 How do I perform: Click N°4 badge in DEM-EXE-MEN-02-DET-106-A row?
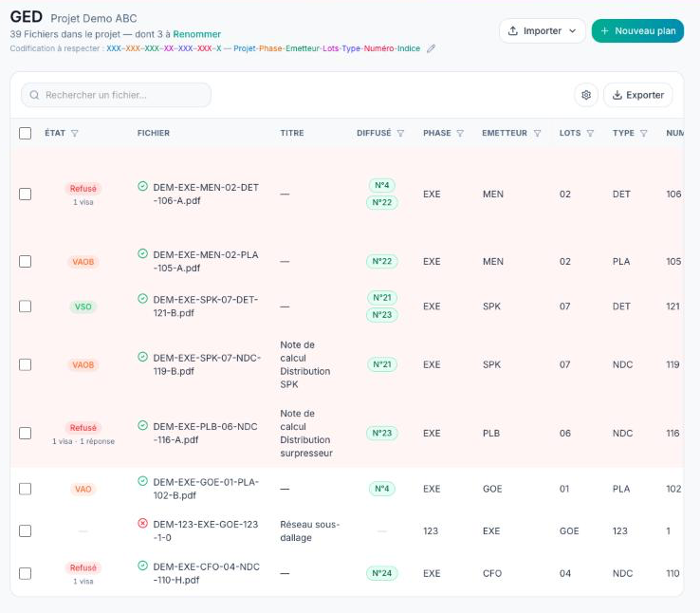click(x=381, y=185)
